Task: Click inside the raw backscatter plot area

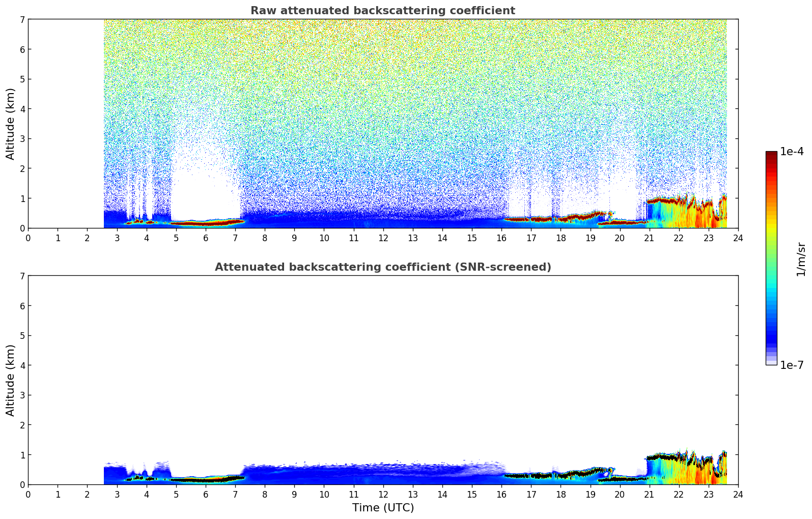Action: (383, 124)
